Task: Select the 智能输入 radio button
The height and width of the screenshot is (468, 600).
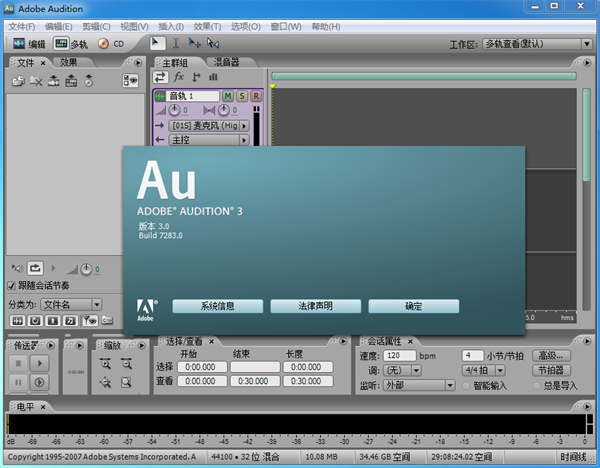Action: point(466,386)
